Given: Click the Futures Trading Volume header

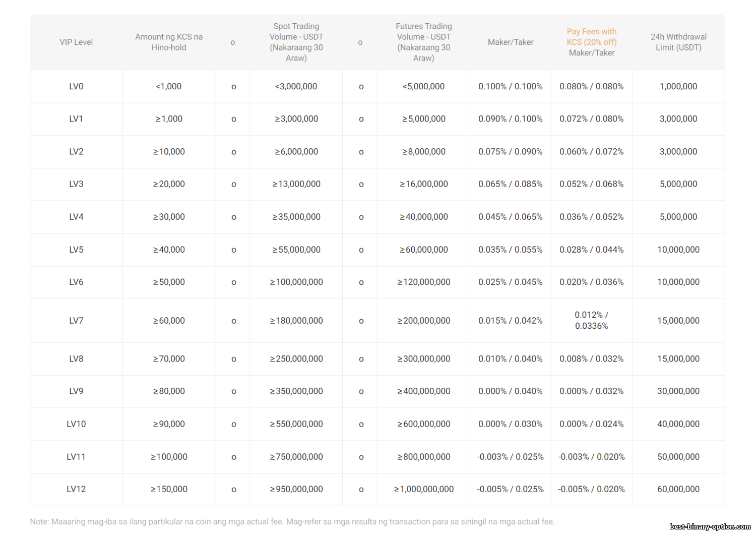Looking at the screenshot, I should coord(424,42).
